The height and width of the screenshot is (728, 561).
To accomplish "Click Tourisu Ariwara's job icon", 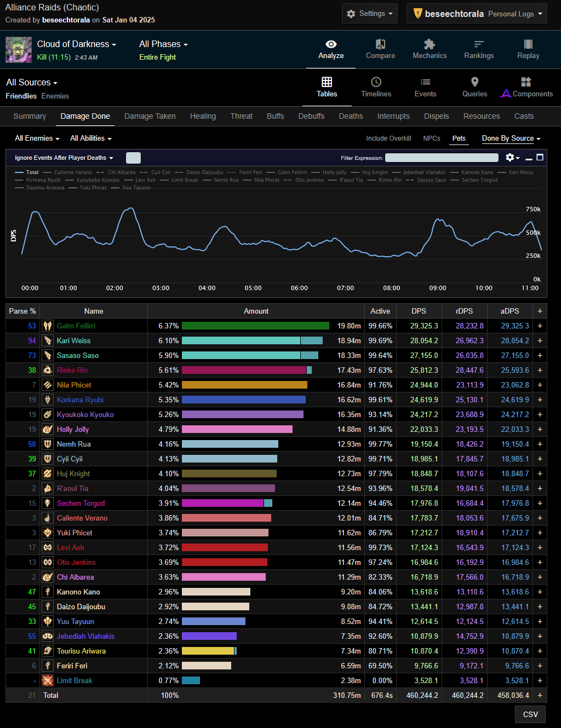I will click(x=48, y=651).
